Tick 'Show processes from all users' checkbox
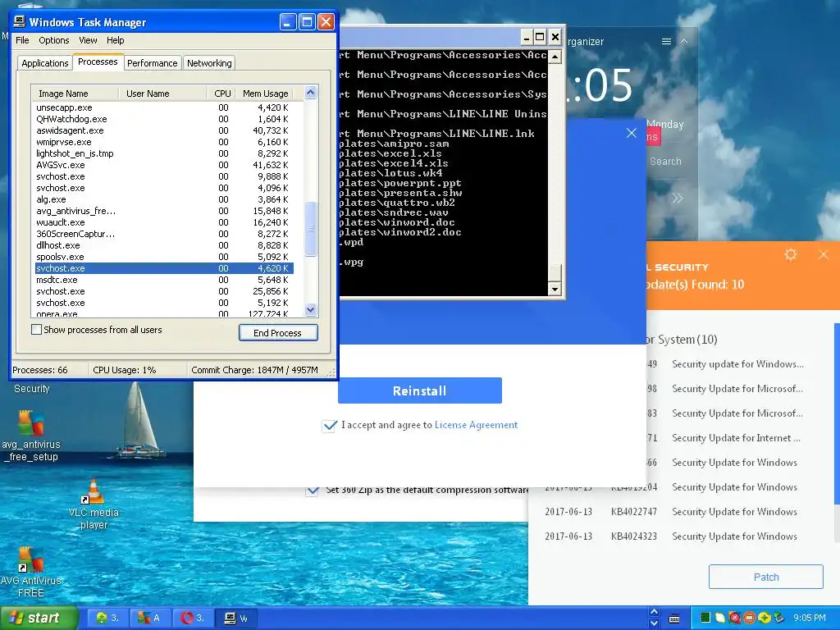Viewport: 840px width, 630px height. [x=36, y=330]
